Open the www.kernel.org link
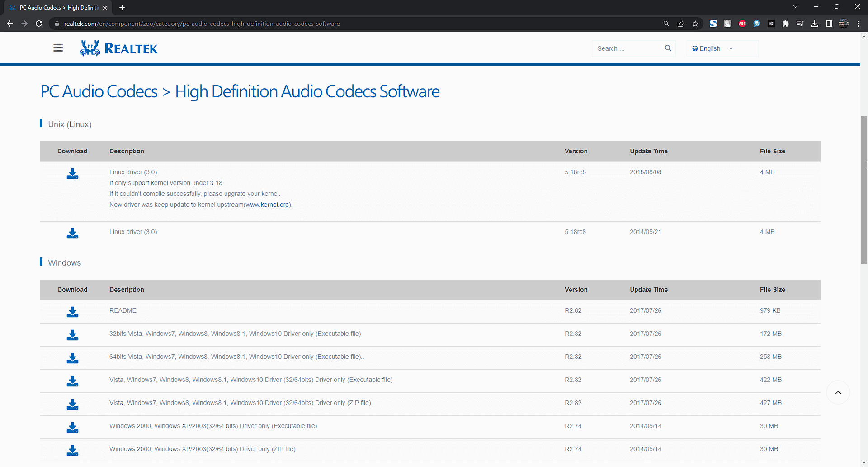The image size is (868, 467). click(267, 205)
